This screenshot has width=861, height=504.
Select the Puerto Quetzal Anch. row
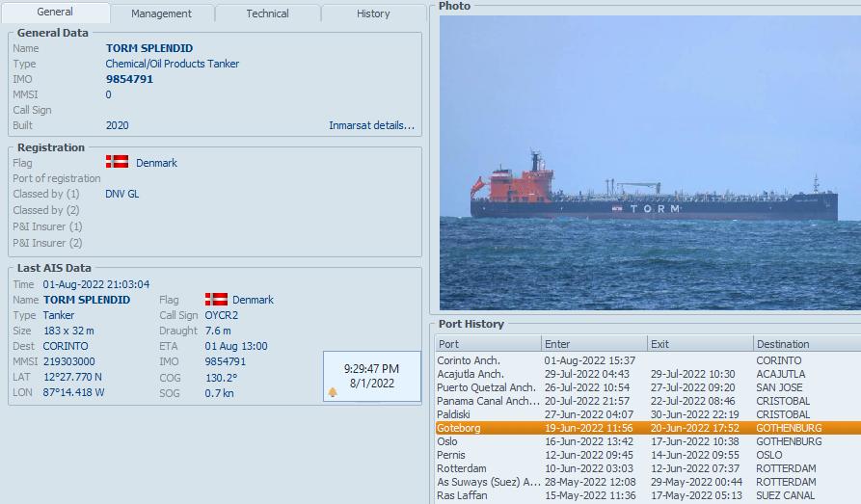[648, 387]
